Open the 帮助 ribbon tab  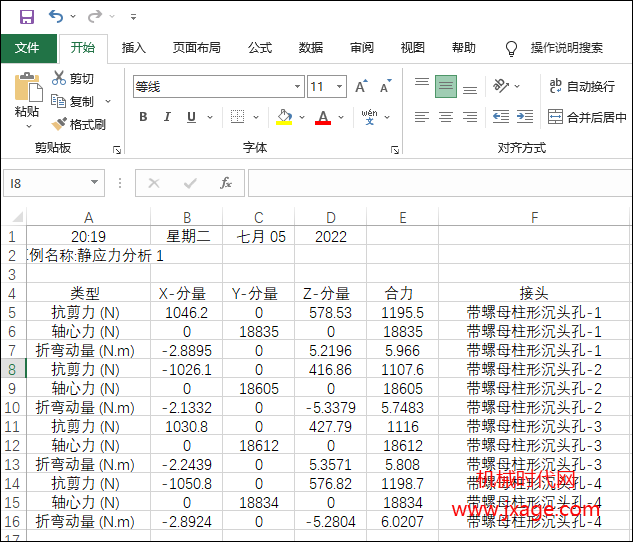pos(463,48)
